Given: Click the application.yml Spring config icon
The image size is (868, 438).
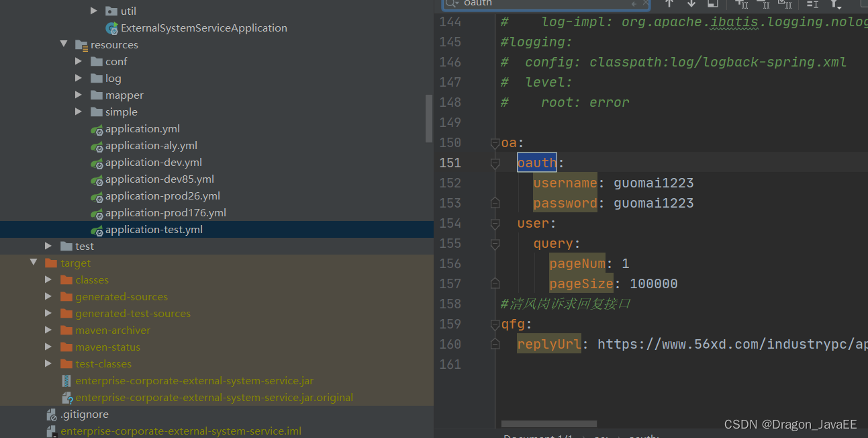Looking at the screenshot, I should tap(97, 128).
